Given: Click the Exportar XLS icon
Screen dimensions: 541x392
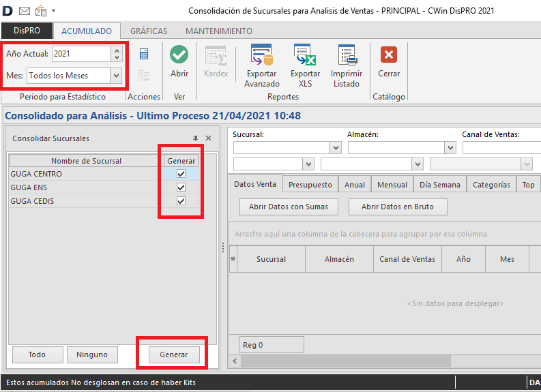Looking at the screenshot, I should pyautogui.click(x=305, y=55).
